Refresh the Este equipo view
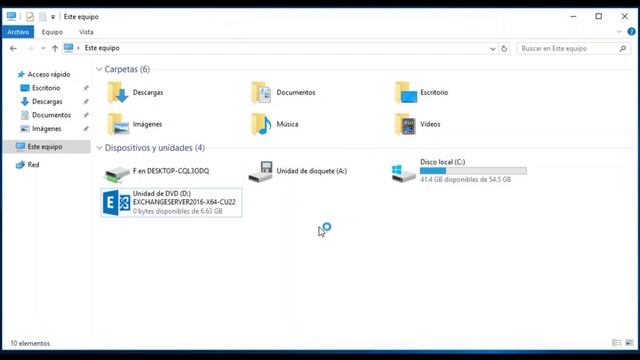 (504, 49)
